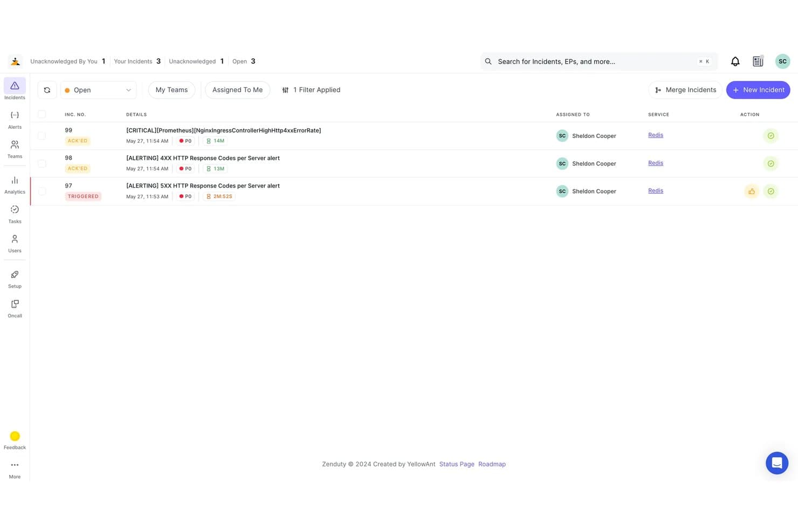The width and height of the screenshot is (798, 532).
Task: Tick the checkbox for incident 98
Action: pos(42,163)
